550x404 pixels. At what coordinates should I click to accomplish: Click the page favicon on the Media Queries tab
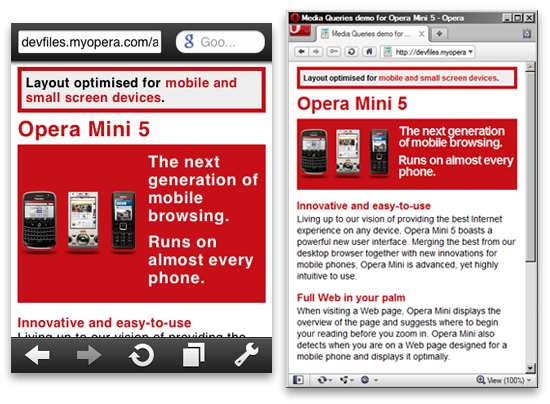coord(325,33)
